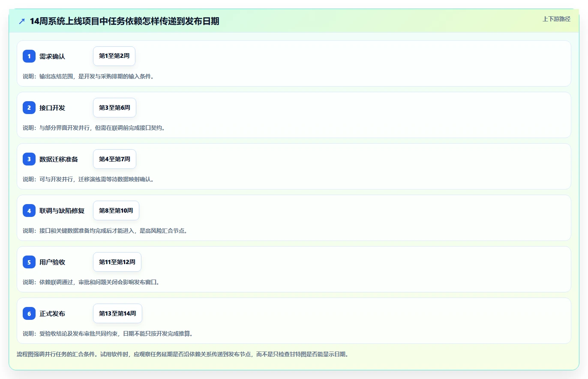Image resolution: width=588 pixels, height=379 pixels.
Task: Click the 正式发布 step title
Action: 52,313
